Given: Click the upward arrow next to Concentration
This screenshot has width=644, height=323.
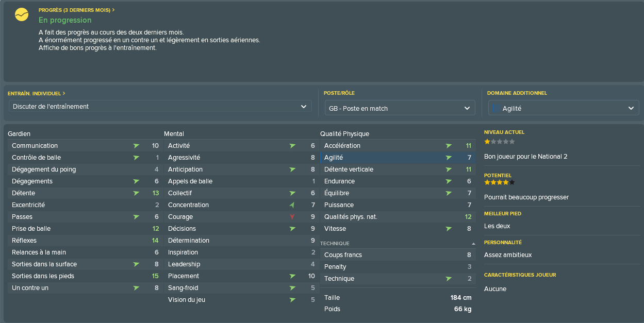Looking at the screenshot, I should click(292, 205).
